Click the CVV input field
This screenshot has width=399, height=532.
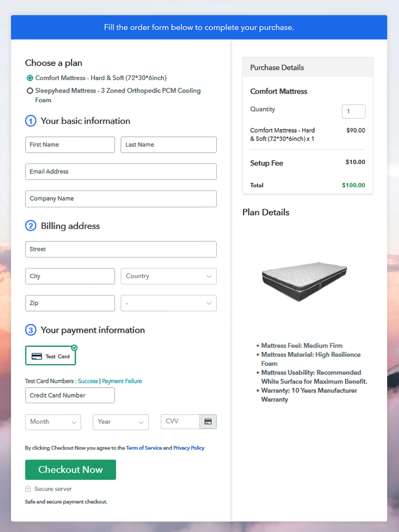pos(180,422)
